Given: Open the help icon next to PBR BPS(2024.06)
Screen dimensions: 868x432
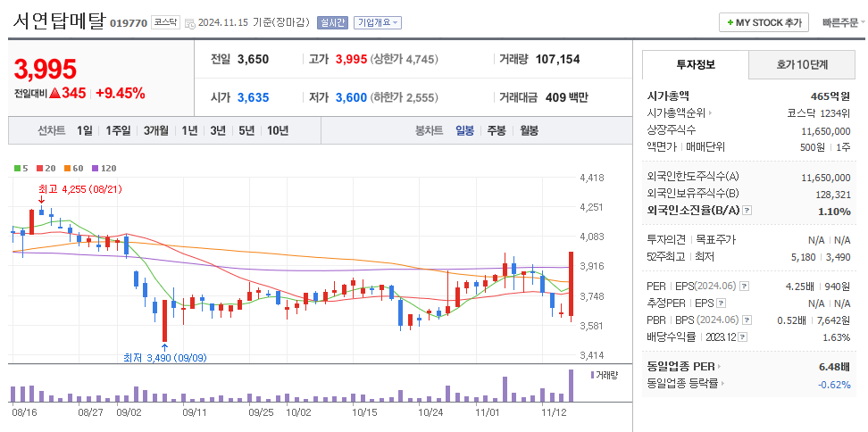Looking at the screenshot, I should (x=747, y=320).
